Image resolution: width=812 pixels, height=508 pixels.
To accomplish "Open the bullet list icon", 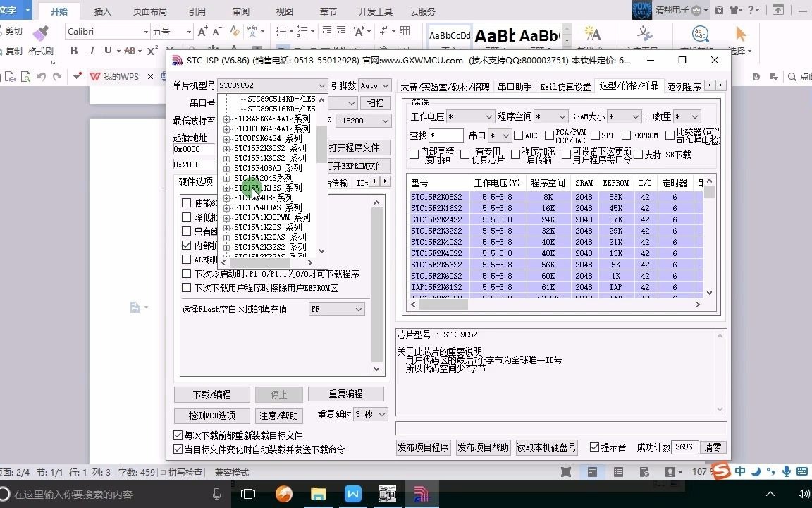I will tap(280, 32).
